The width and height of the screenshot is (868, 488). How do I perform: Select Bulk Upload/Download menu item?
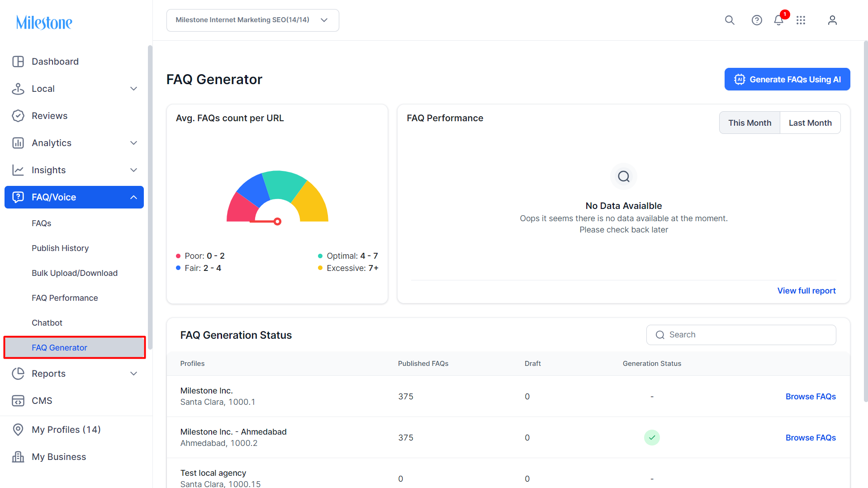pos(75,273)
